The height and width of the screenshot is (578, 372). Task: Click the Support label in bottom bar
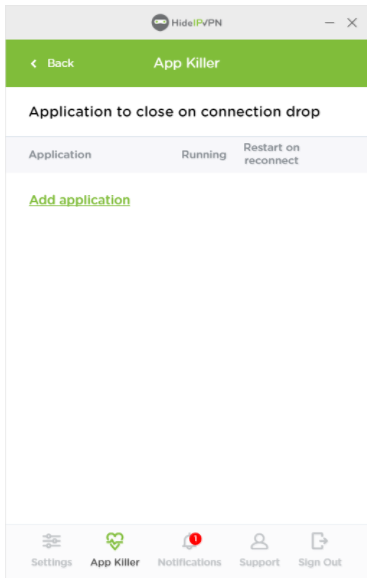(x=260, y=563)
